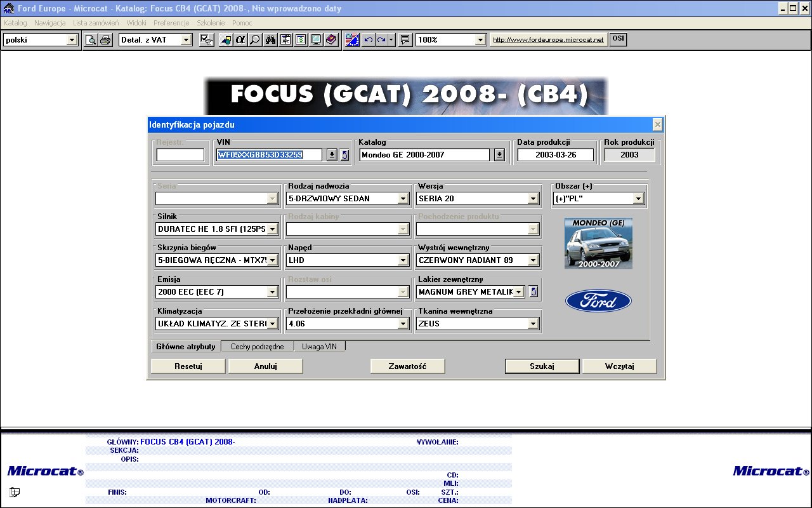Open the Obszar (+) dropdown

[638, 199]
